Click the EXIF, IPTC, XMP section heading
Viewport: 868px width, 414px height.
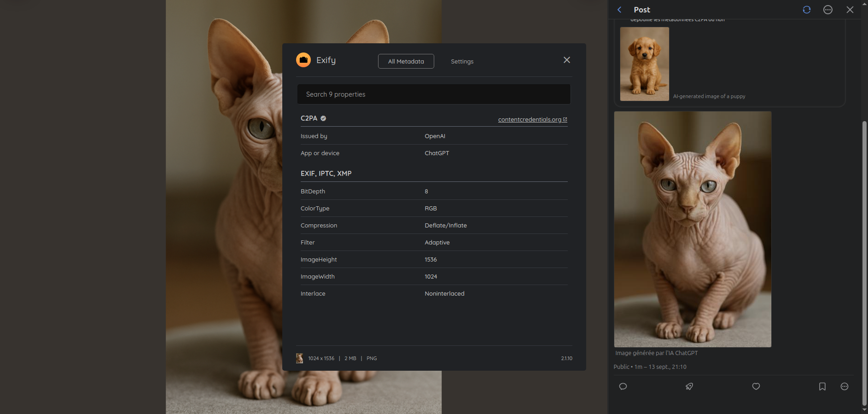(326, 173)
